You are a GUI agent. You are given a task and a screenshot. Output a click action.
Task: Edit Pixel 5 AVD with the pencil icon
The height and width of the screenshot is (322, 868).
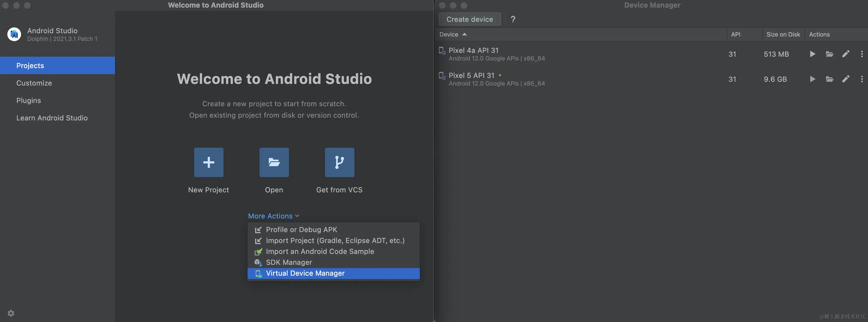pyautogui.click(x=845, y=79)
